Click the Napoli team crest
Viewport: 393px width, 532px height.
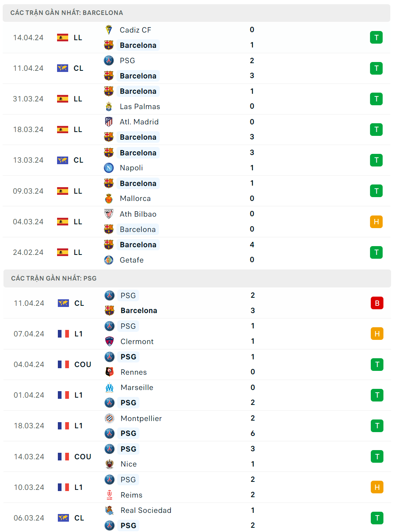tap(109, 168)
